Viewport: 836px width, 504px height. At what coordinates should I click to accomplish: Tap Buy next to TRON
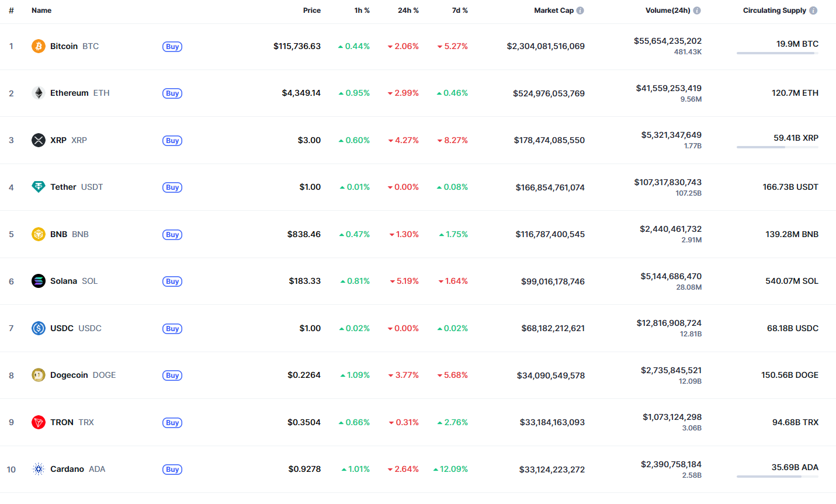click(x=172, y=423)
